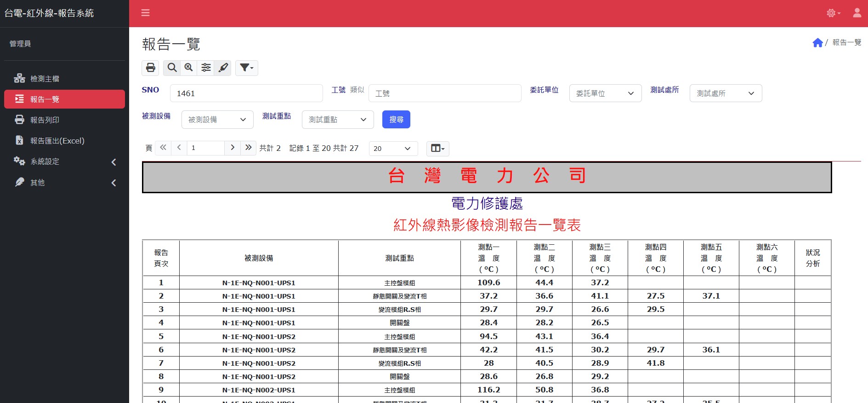The width and height of the screenshot is (868, 403).
Task: Select 報告一覽 in the sidebar
Action: (x=64, y=99)
